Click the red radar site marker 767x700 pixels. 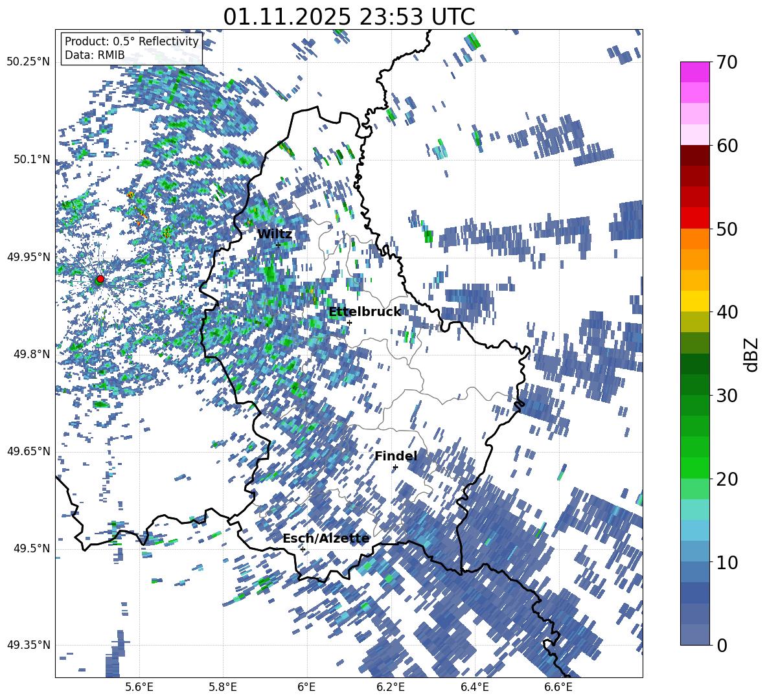100,278
